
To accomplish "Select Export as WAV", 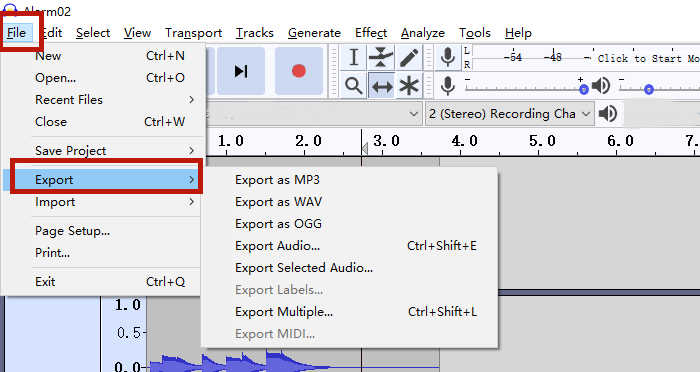I will tap(350, 202).
